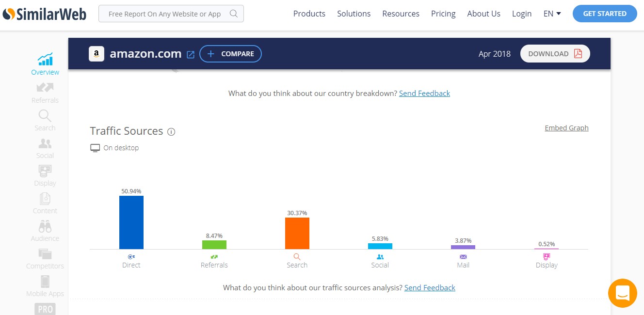Click the Traffic Sources info icon
The height and width of the screenshot is (315, 644).
click(171, 132)
